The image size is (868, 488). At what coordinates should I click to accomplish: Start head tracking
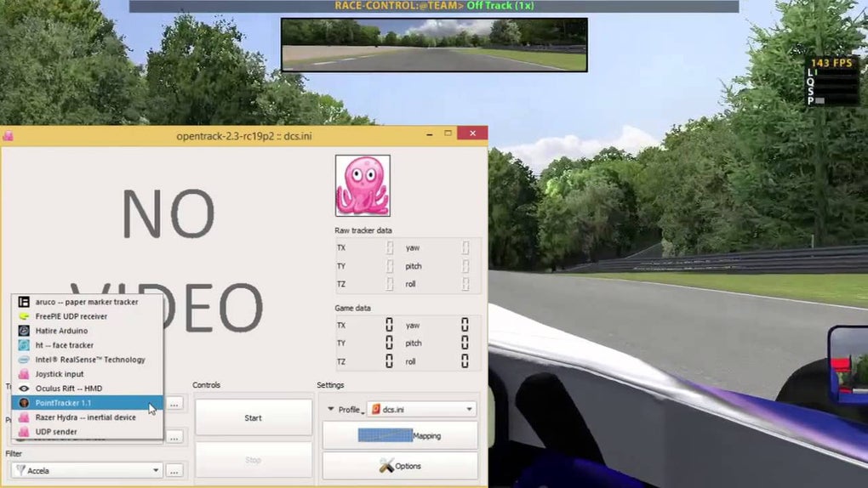coord(253,417)
